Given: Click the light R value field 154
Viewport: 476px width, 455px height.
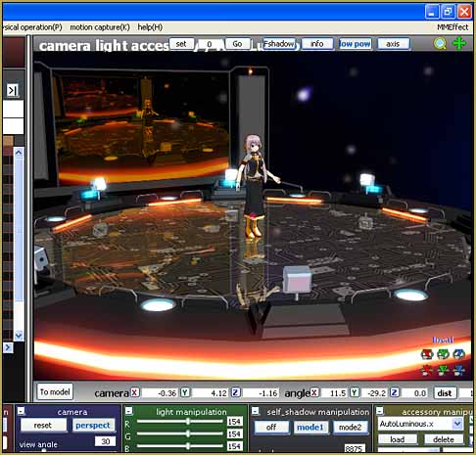Looking at the screenshot, I should [234, 422].
